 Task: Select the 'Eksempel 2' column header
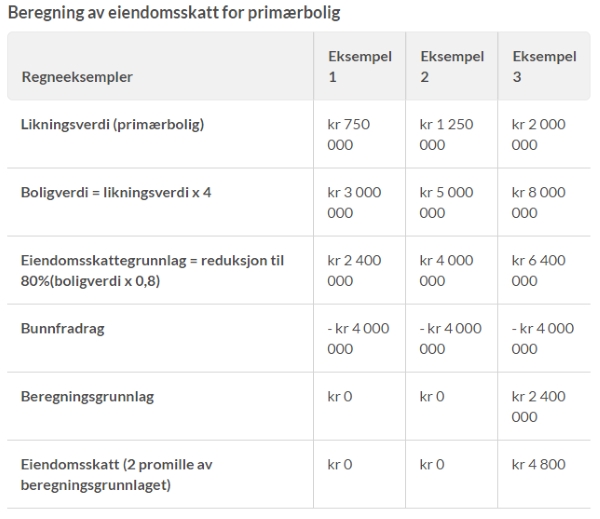click(x=452, y=67)
